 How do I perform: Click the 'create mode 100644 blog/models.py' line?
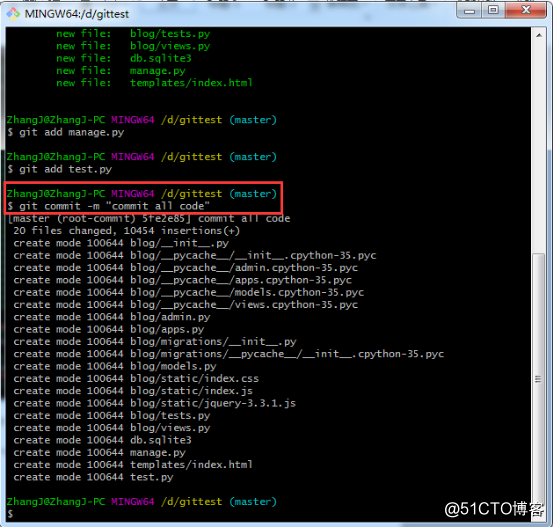(x=115, y=367)
